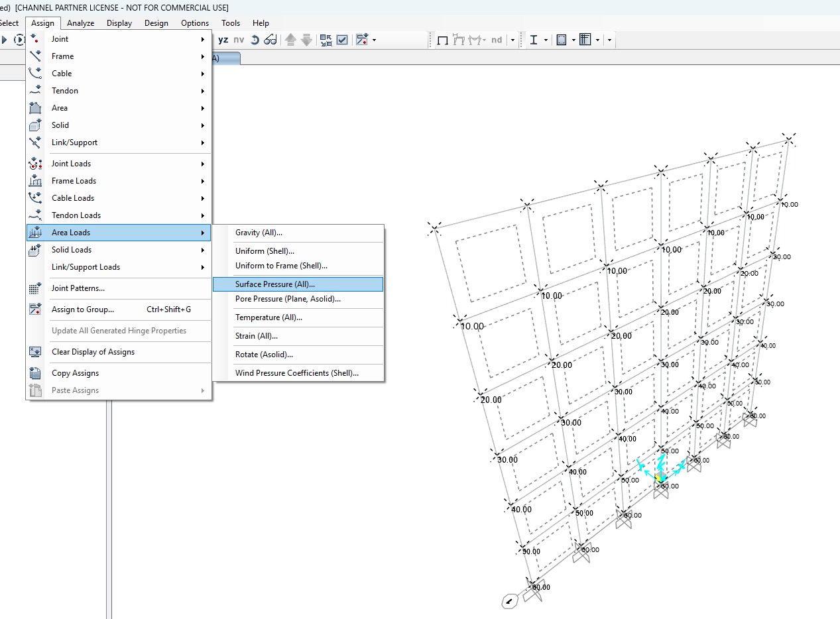The width and height of the screenshot is (840, 619).
Task: Click the shrink object view icon
Action: click(326, 40)
